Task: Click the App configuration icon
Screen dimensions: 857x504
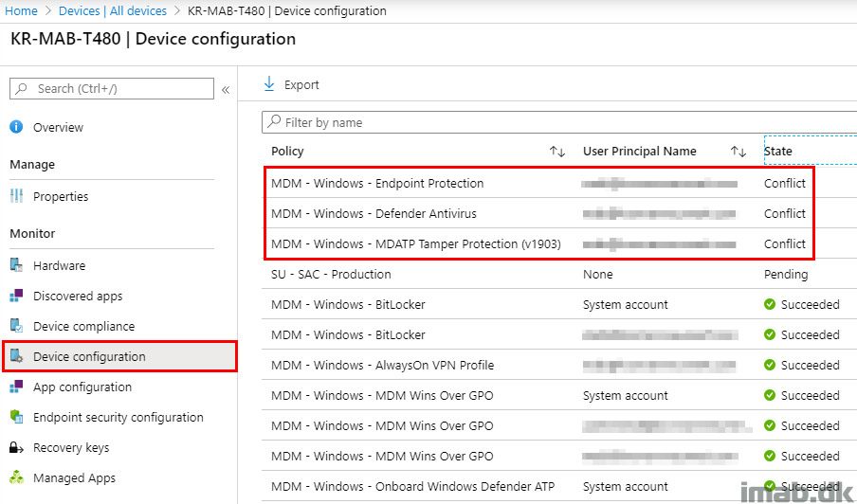Action: click(x=16, y=387)
